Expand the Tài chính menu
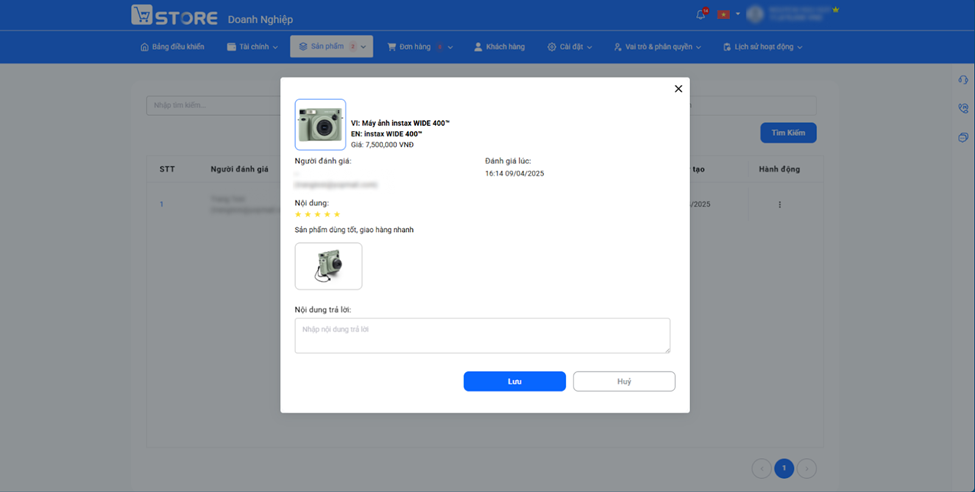The image size is (975, 492). (x=252, y=47)
